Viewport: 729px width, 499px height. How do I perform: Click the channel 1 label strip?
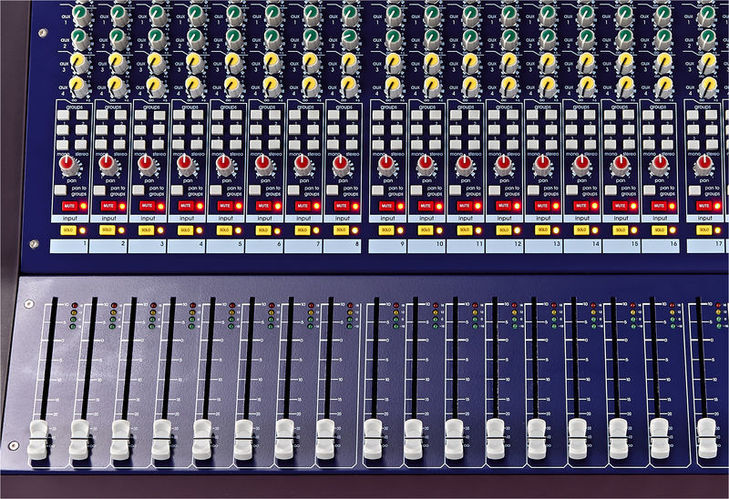[x=69, y=246]
